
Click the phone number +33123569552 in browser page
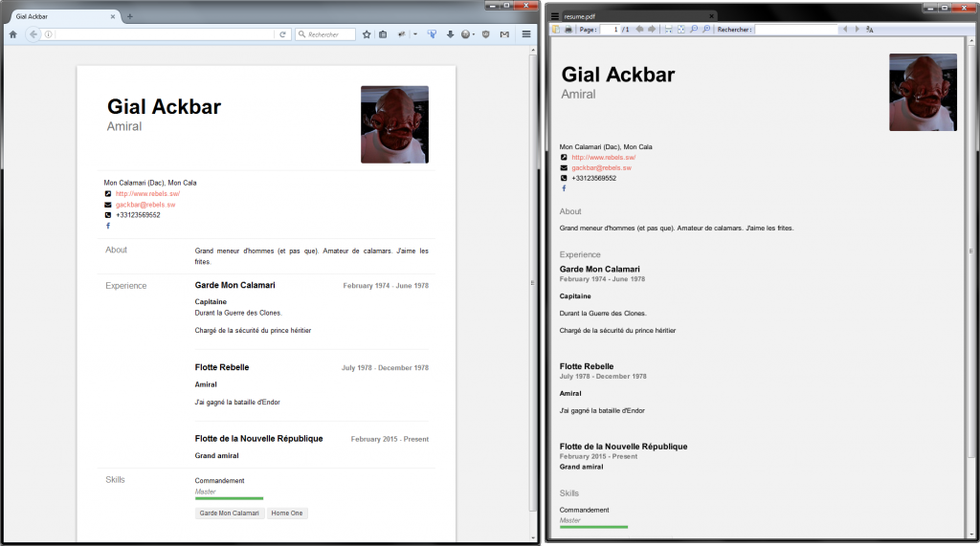(138, 215)
